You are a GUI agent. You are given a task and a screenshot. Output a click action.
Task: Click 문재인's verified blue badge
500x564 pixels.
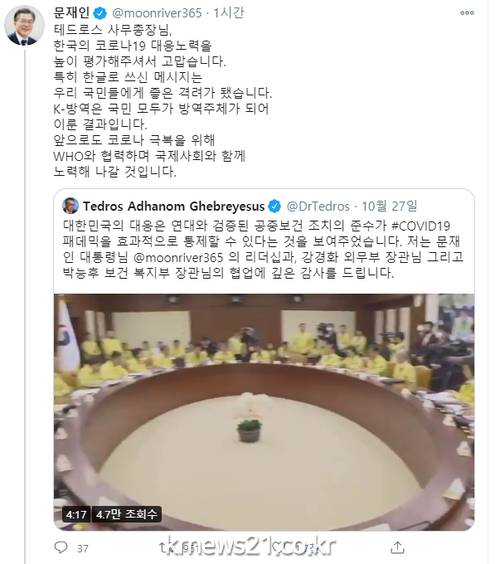100,13
